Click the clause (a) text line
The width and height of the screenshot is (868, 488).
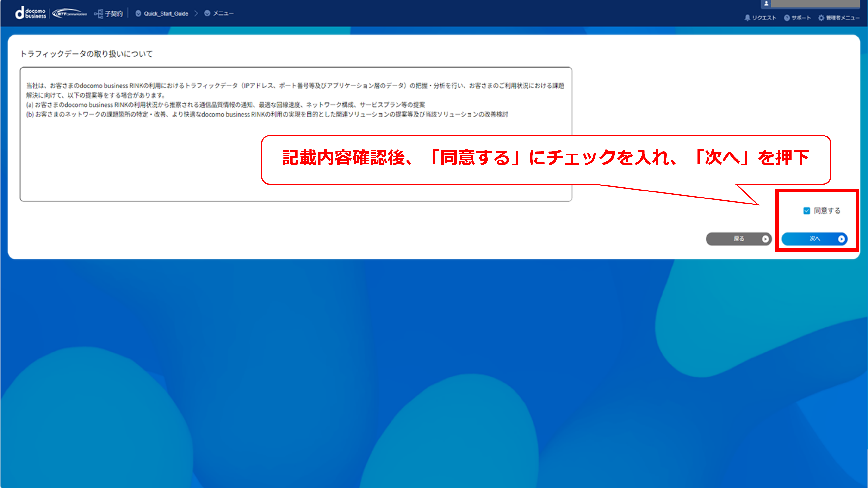tap(225, 105)
